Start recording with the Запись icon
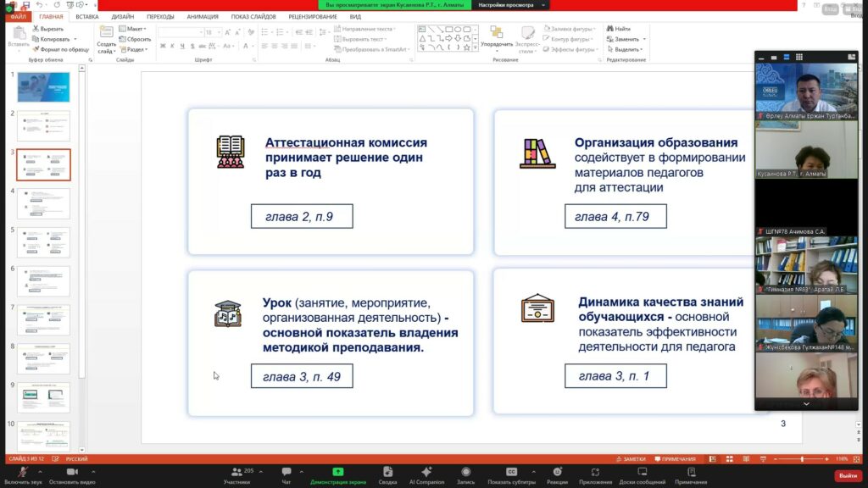 pyautogui.click(x=465, y=472)
